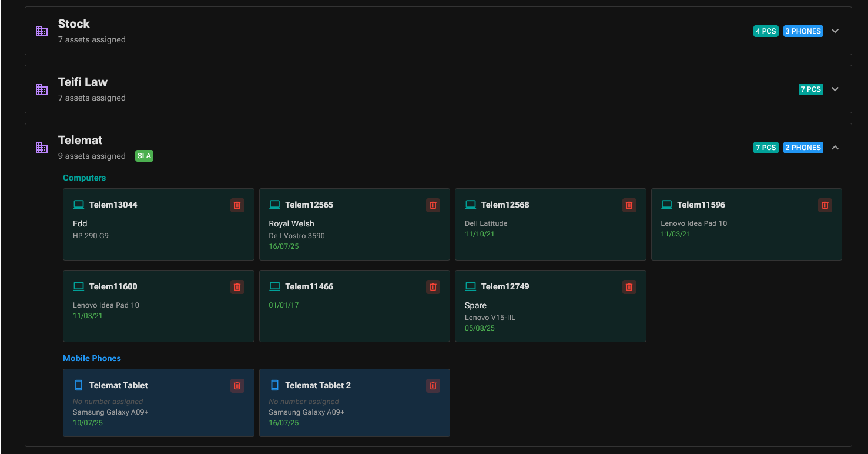Click the Computers section heading
The width and height of the screenshot is (868, 454).
pos(84,178)
